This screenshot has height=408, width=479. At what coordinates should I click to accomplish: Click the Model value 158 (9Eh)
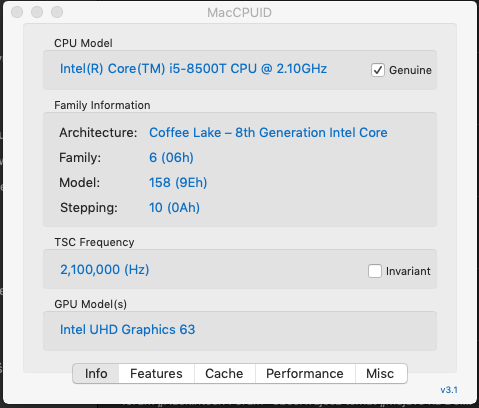point(178,183)
